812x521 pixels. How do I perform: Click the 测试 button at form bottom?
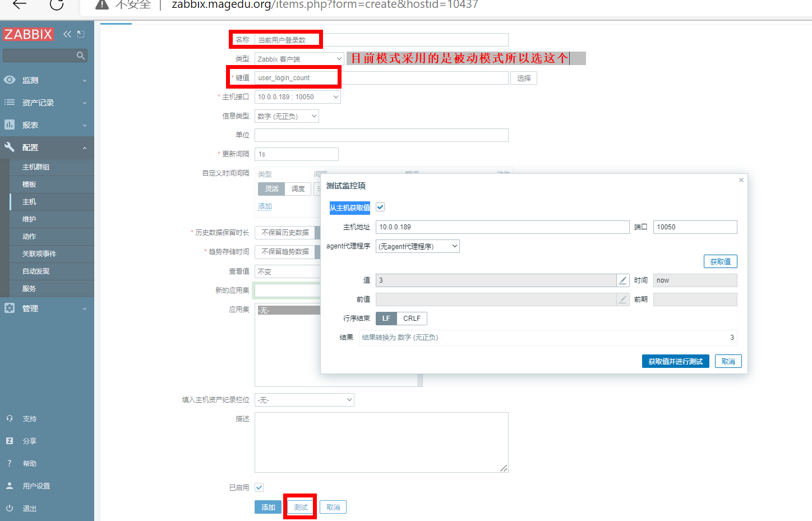pyautogui.click(x=301, y=507)
